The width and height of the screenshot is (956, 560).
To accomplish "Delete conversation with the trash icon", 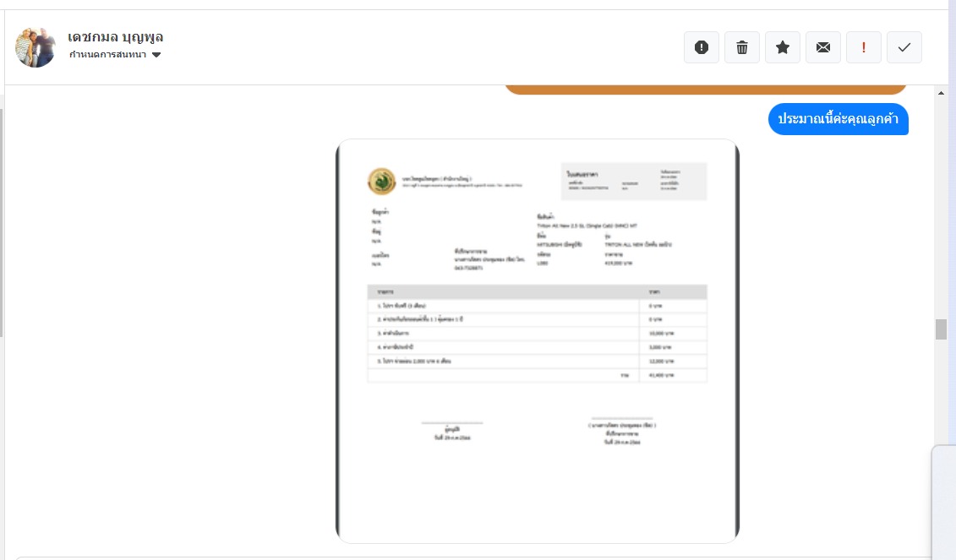I will pyautogui.click(x=742, y=47).
